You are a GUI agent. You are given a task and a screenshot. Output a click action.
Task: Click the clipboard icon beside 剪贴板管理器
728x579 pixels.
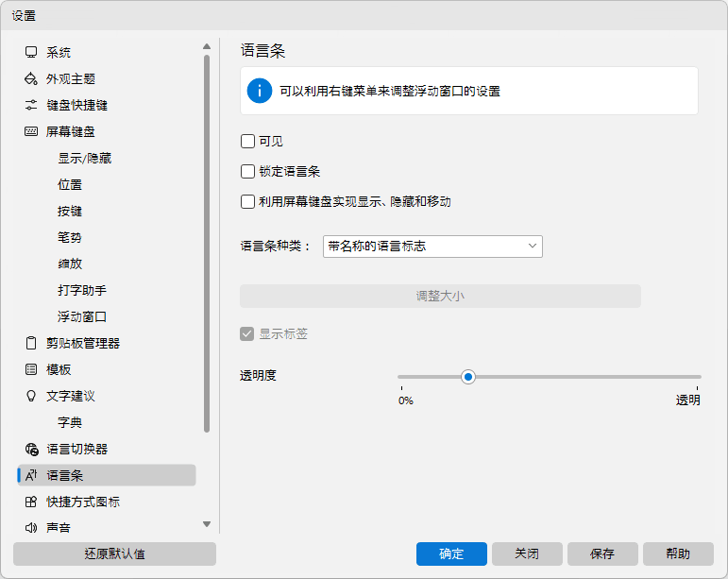click(x=31, y=343)
